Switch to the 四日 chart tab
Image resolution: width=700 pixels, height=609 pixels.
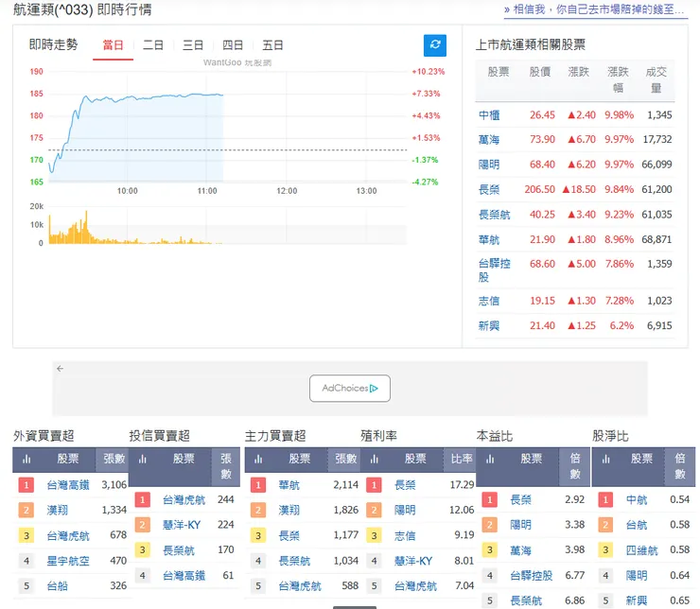233,45
